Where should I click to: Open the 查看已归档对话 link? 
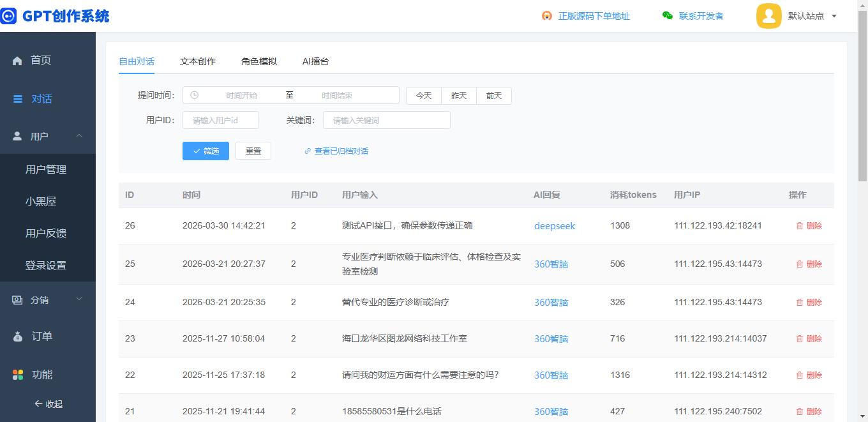(341, 151)
